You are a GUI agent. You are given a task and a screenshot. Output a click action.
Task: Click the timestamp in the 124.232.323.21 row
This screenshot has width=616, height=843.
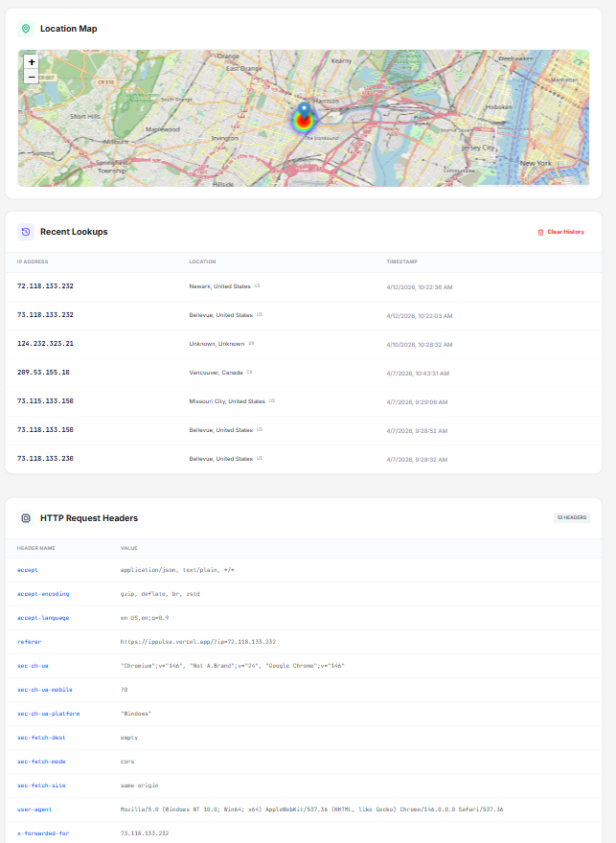pyautogui.click(x=420, y=345)
